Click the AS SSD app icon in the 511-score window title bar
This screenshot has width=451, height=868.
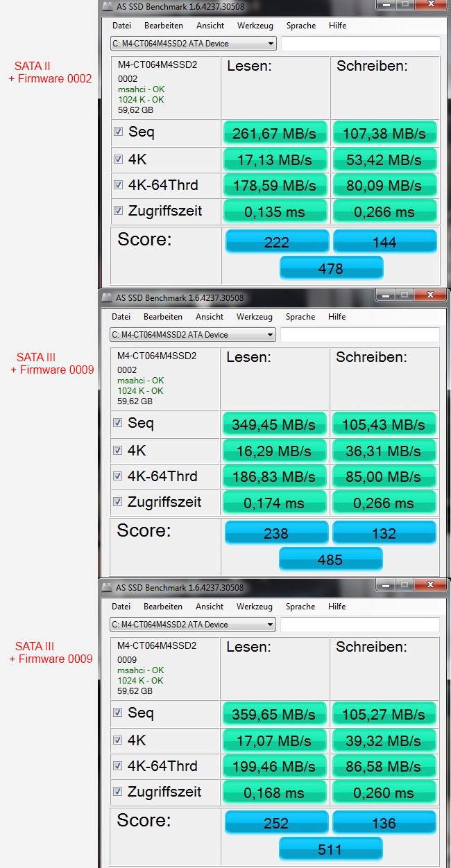[x=107, y=587]
